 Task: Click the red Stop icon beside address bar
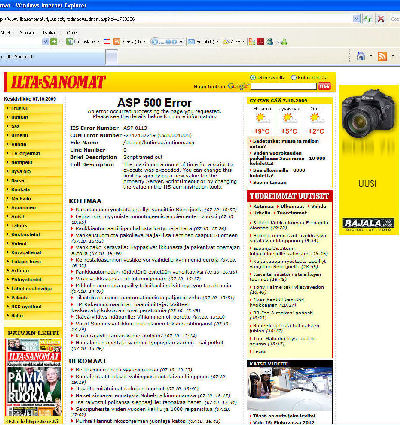coord(380,19)
